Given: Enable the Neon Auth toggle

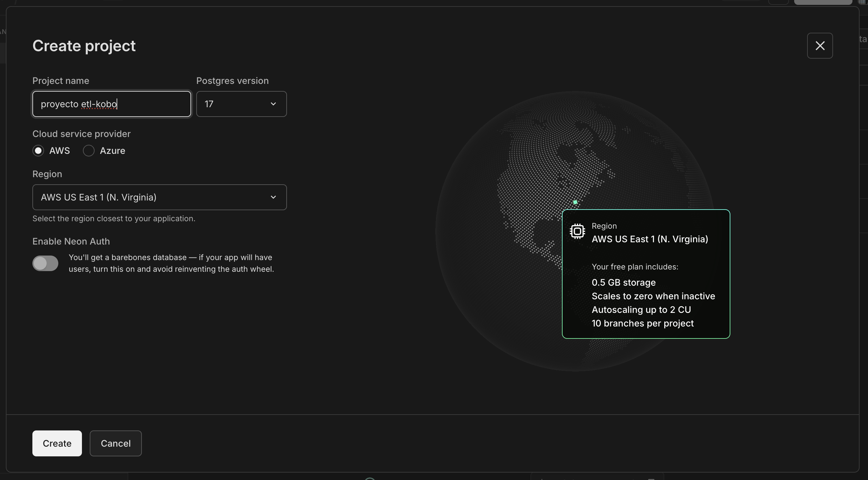Looking at the screenshot, I should (x=45, y=263).
